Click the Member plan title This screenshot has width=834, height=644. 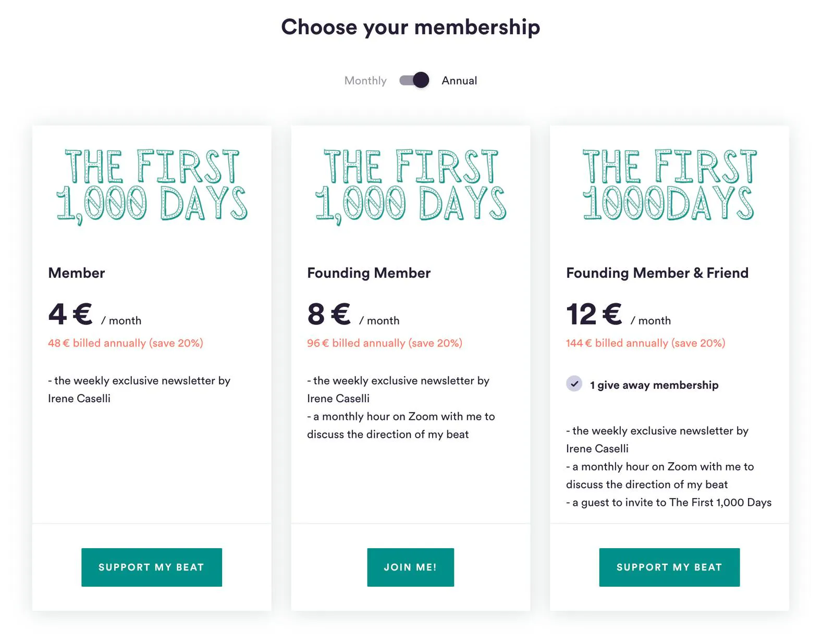click(77, 273)
